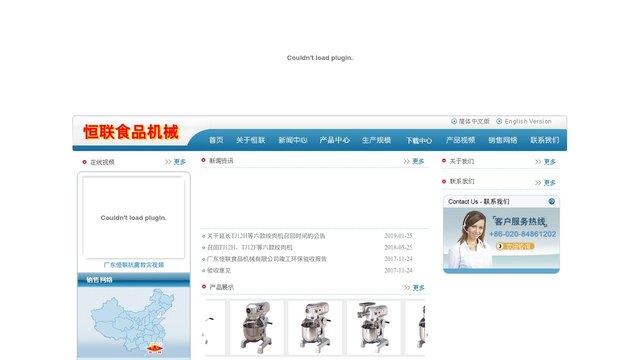Go to 关于恒联 in the navigation bar
This screenshot has height=360, width=640.
tap(251, 140)
